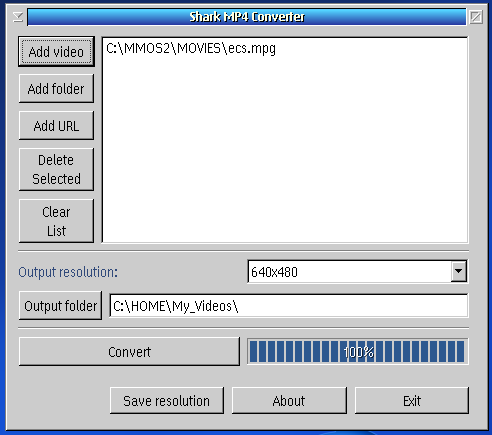Click the Shark MP4 Converter title bar
The image size is (492, 435).
[x=247, y=17]
